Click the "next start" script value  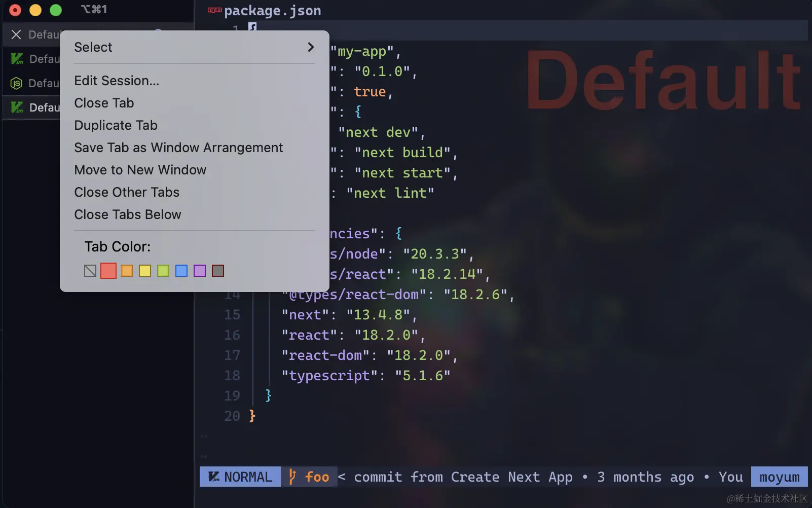(402, 173)
